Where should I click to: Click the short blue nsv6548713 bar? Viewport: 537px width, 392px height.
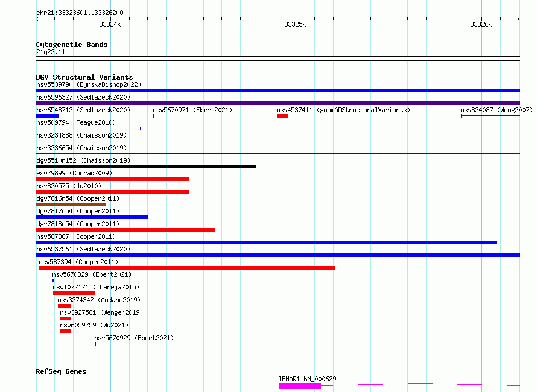[47, 116]
